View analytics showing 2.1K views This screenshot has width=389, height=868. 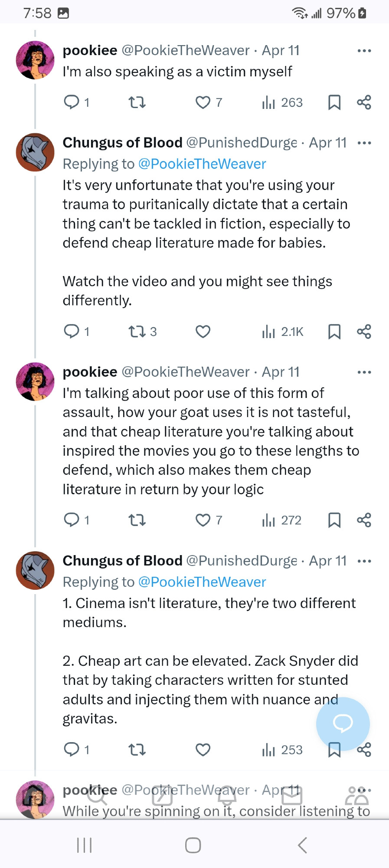click(283, 332)
